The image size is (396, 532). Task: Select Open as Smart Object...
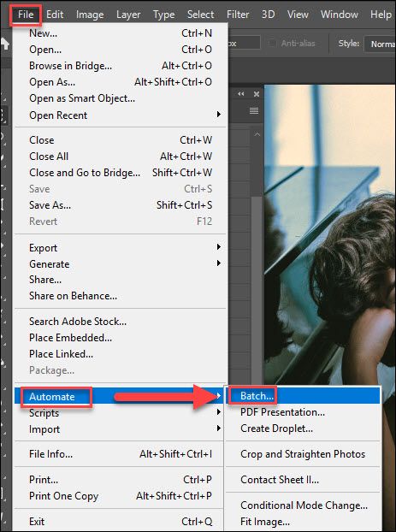coord(120,98)
